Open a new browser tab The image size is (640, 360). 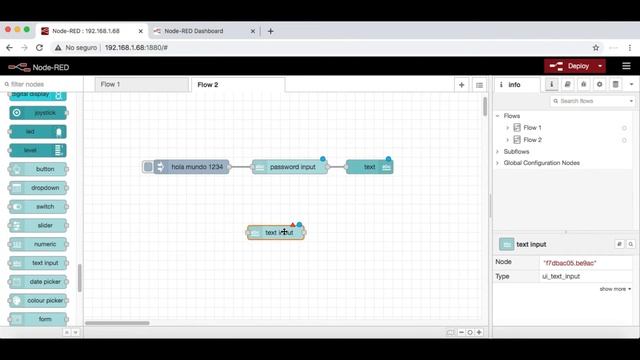pos(271,31)
